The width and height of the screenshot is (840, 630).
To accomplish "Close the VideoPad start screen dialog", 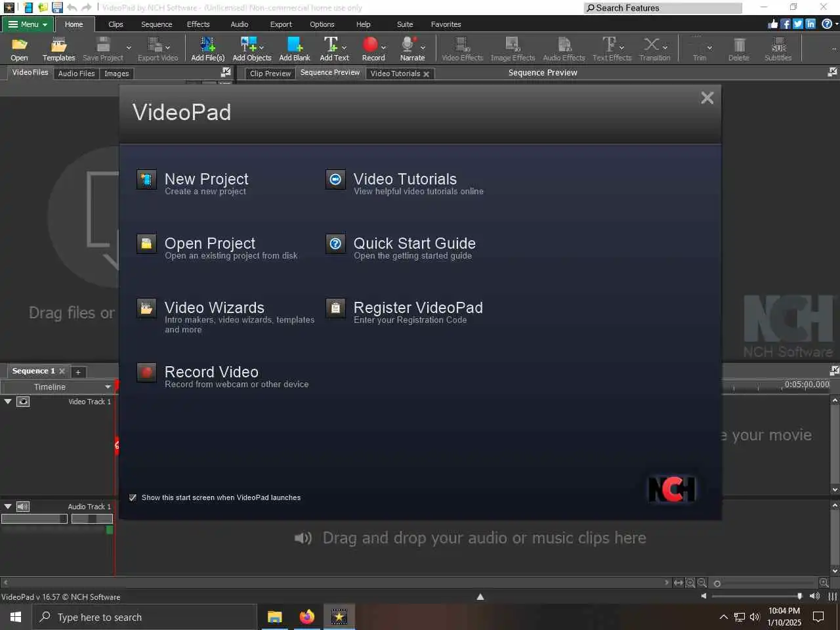I will (707, 98).
